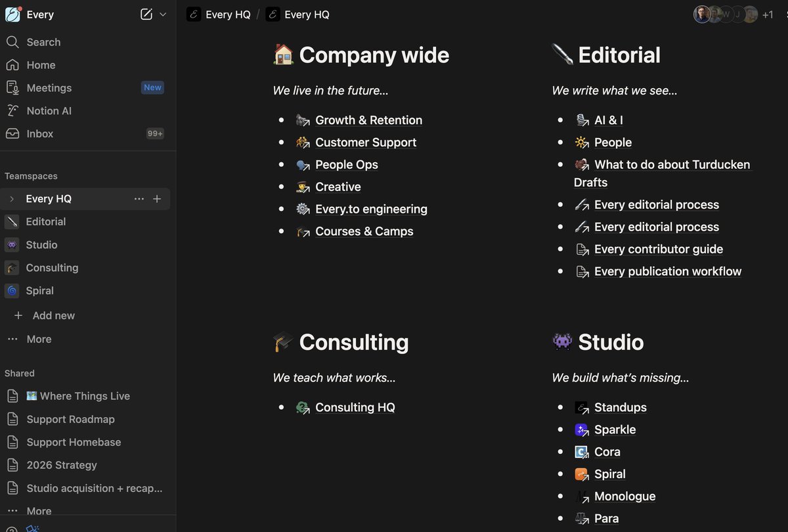Open Where Things Live shared page

coord(78,396)
